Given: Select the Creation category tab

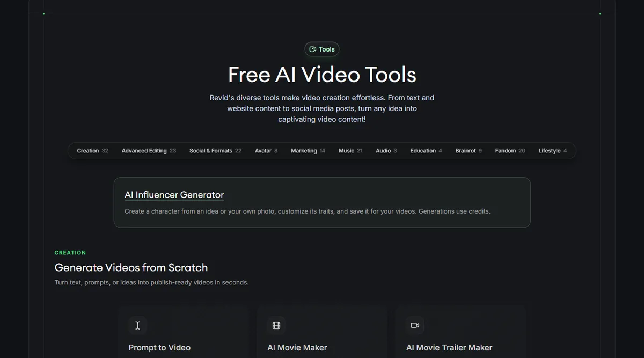Looking at the screenshot, I should [x=92, y=151].
